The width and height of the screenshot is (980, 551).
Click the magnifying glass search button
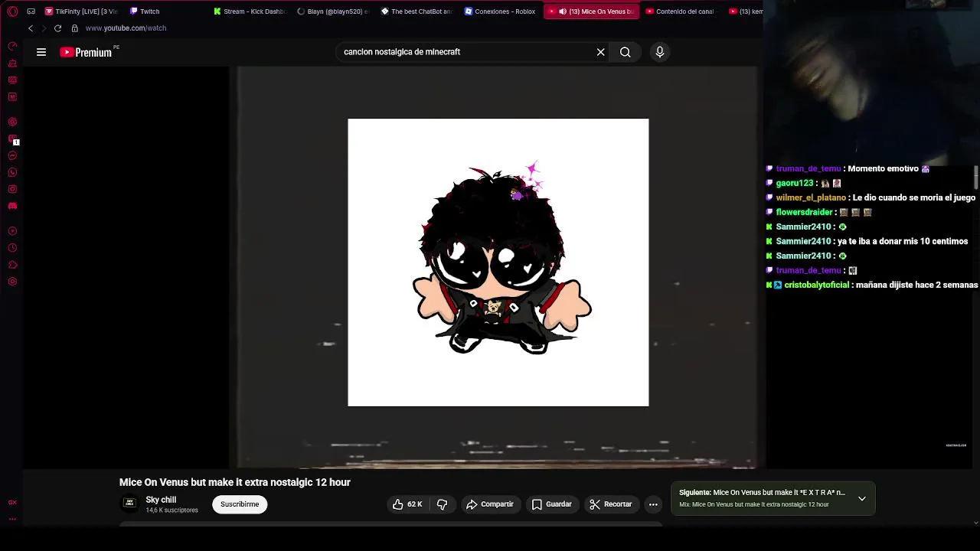(x=626, y=52)
